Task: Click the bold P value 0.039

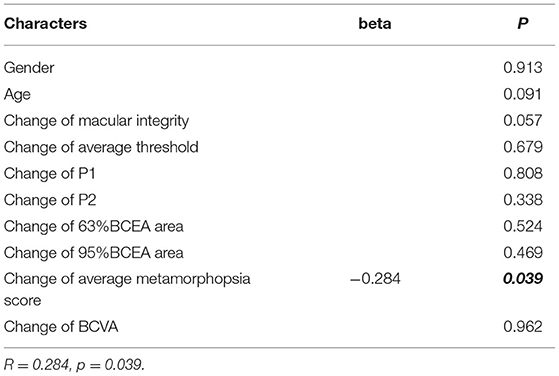Action: coord(523,279)
